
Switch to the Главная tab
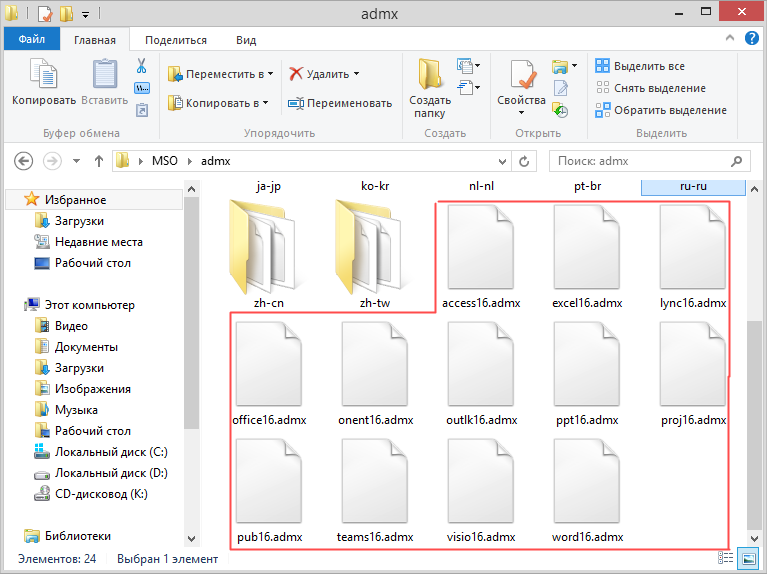pos(95,40)
